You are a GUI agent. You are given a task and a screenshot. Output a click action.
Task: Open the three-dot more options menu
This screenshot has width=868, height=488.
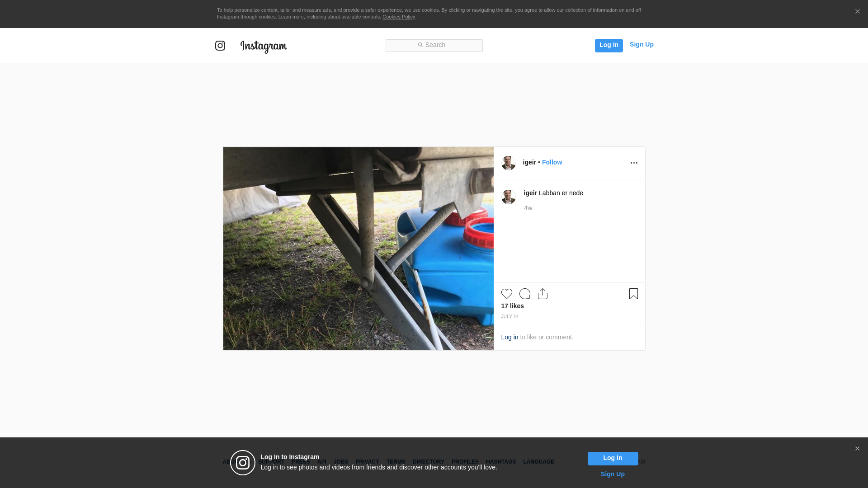click(x=634, y=163)
